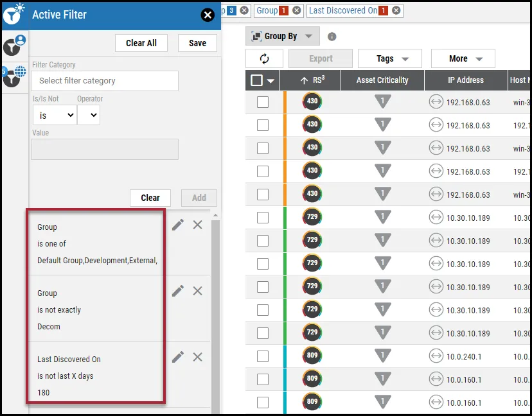Click the disabled Add button
The height and width of the screenshot is (416, 532).
[x=199, y=198]
